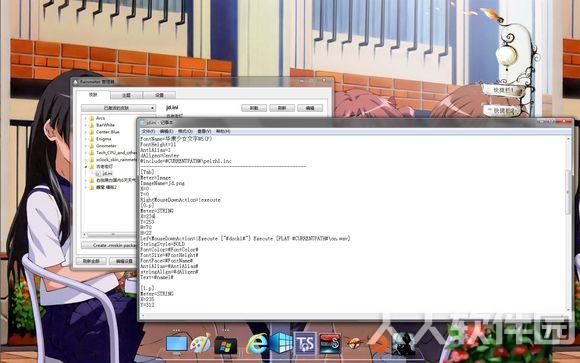Screen dimensions: 580x363
Task: Switch to the middle tab in Rainmeter manager
Action: [x=126, y=95]
